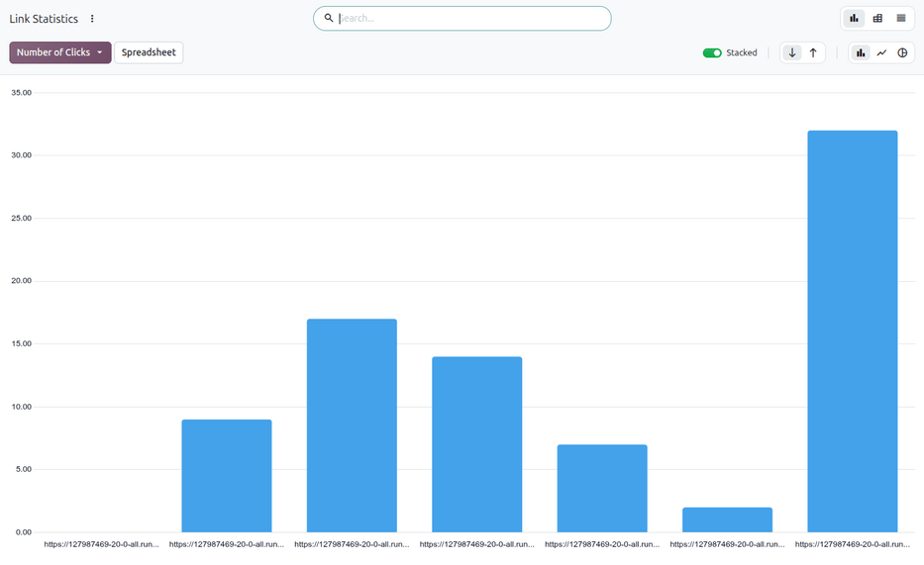Sort bars in ascending order
The height and width of the screenshot is (565, 924).
pyautogui.click(x=813, y=53)
